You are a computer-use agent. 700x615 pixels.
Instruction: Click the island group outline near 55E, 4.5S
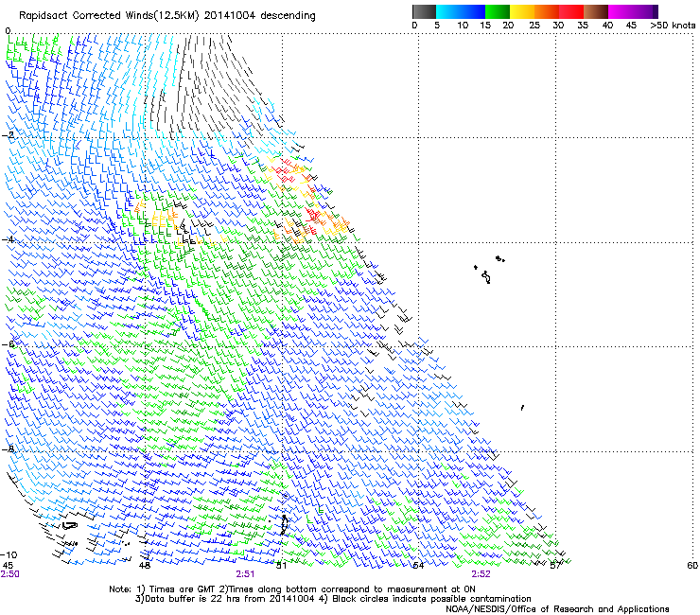[489, 269]
